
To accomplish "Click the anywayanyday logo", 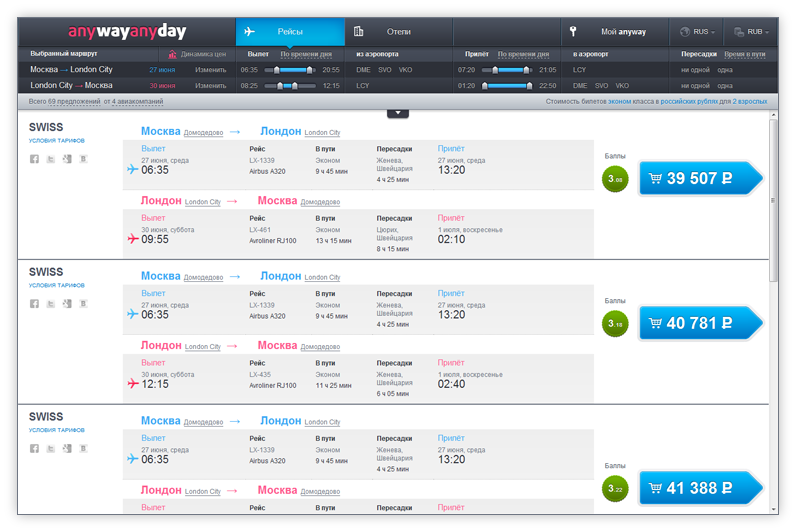I will (127, 31).
